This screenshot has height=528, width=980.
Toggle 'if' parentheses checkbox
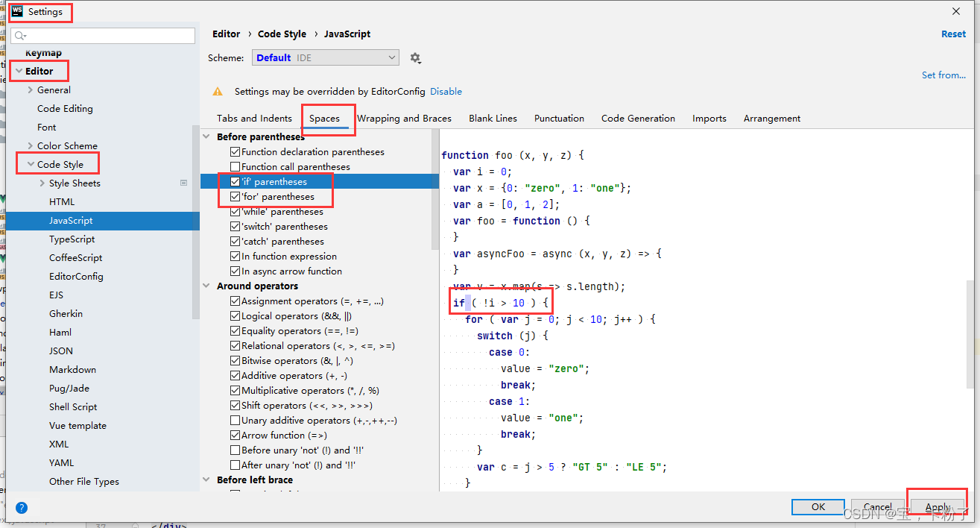(x=235, y=182)
